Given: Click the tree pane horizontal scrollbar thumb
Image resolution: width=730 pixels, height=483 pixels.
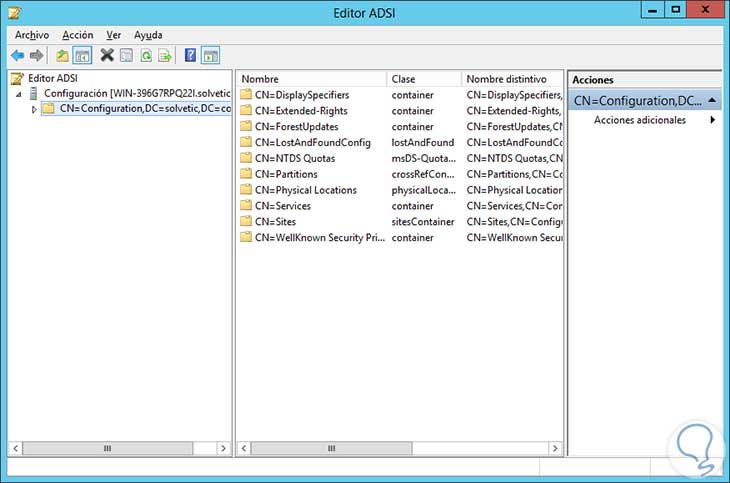Looking at the screenshot, I should (x=108, y=449).
